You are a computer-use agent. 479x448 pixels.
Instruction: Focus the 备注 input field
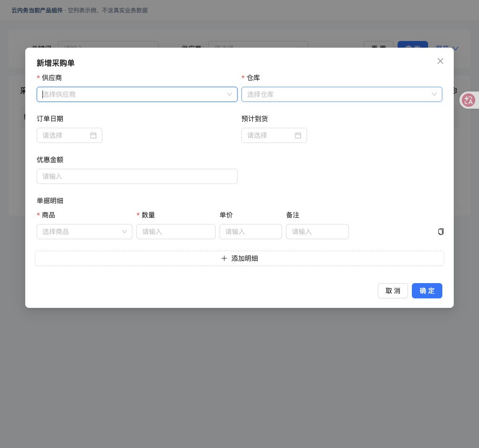317,232
